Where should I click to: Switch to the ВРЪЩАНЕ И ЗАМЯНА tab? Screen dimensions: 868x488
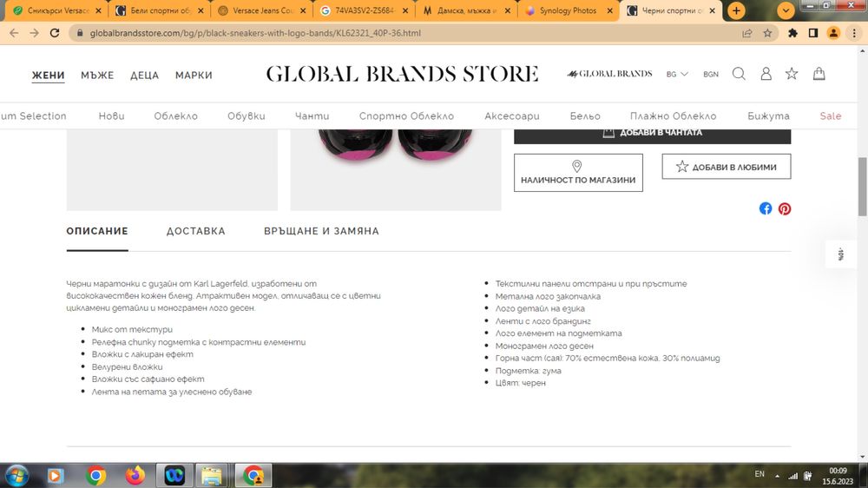point(322,231)
